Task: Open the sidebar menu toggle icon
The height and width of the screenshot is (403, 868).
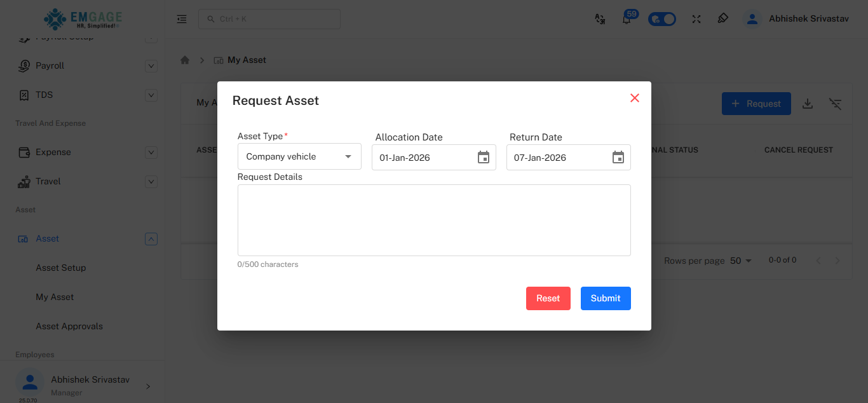Action: [182, 18]
